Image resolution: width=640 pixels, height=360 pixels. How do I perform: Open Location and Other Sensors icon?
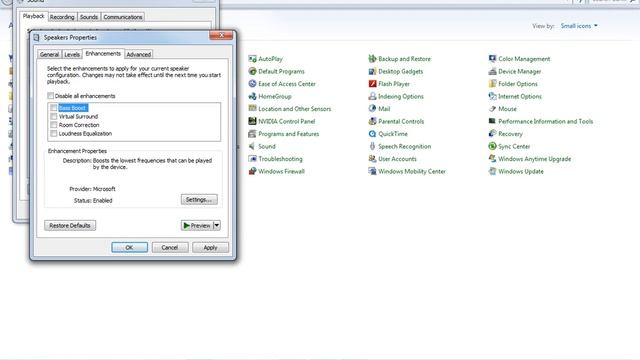[x=252, y=109]
